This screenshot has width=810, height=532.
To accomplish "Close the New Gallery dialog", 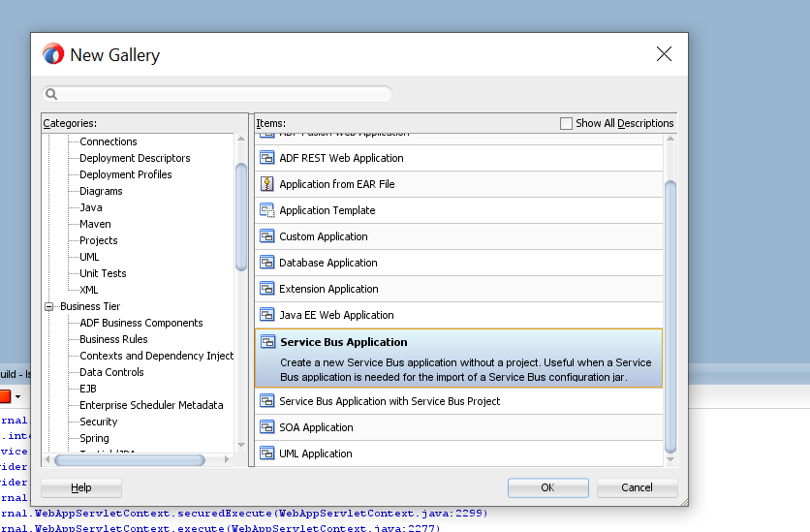I will pyautogui.click(x=664, y=53).
